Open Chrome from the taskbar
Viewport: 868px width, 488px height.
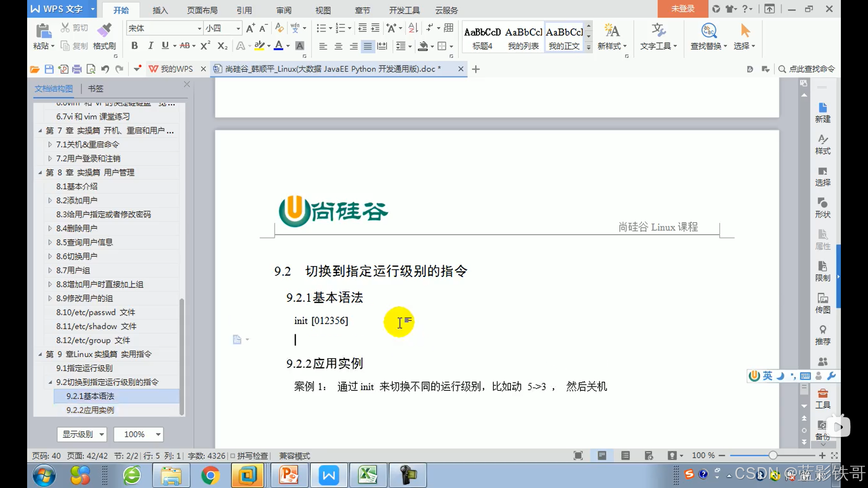pos(210,475)
